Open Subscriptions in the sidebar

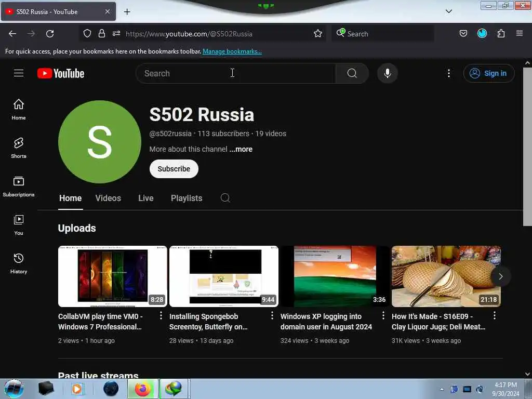[x=19, y=187]
